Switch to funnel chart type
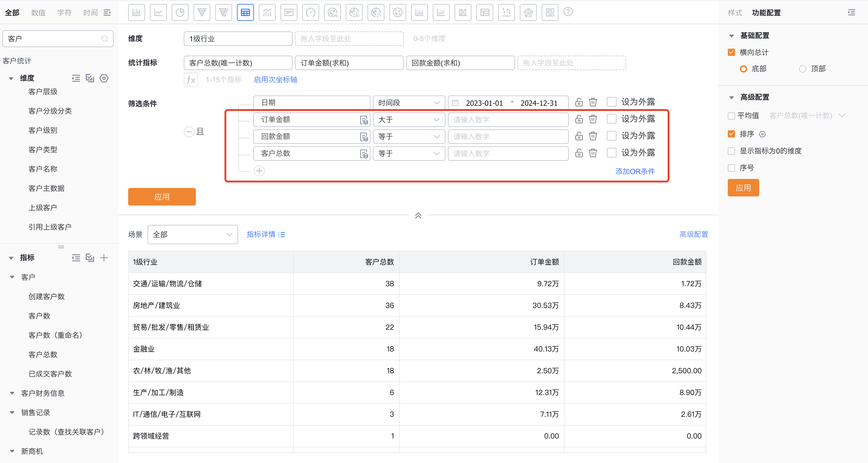Image resolution: width=868 pixels, height=463 pixels. pos(202,13)
